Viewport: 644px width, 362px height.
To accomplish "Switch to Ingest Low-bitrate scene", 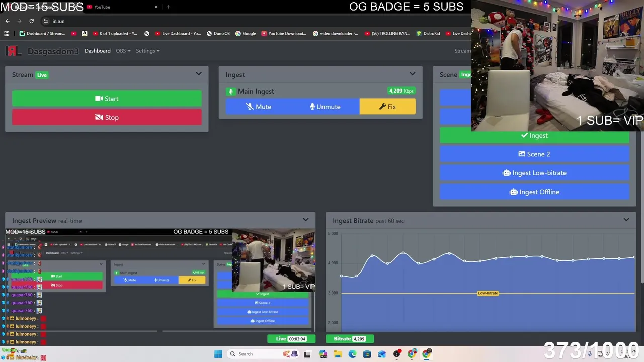I will tap(534, 173).
